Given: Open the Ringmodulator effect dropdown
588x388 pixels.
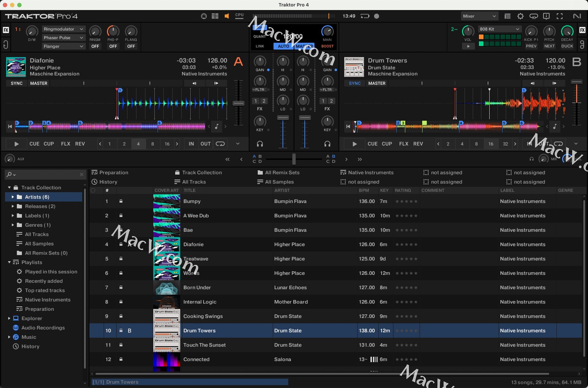Looking at the screenshot, I should point(63,29).
